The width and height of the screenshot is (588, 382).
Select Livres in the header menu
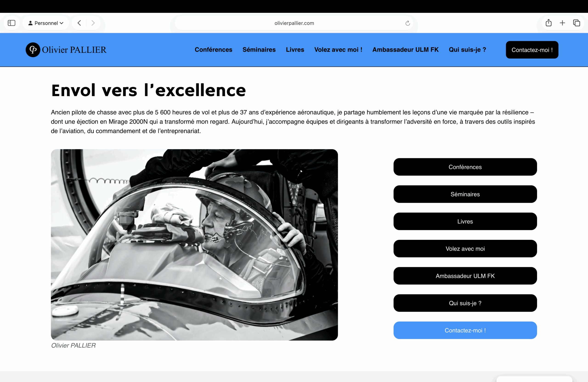(295, 50)
